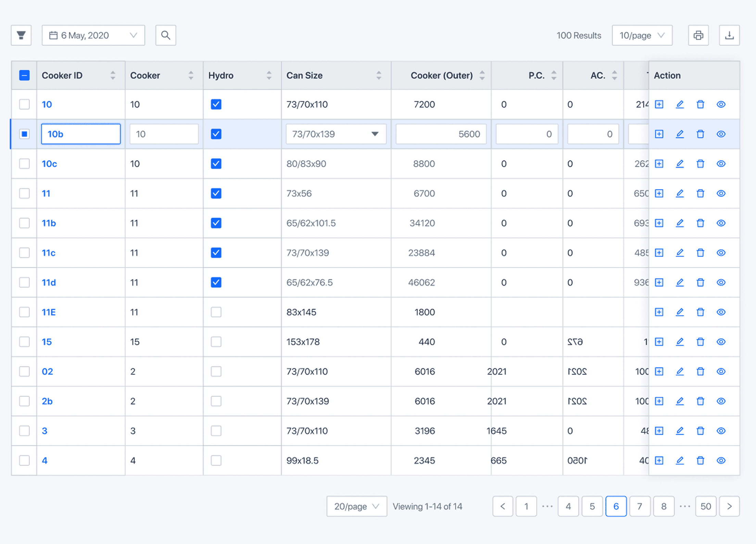Click add icon for row 11E
The width and height of the screenshot is (756, 544).
coord(659,312)
